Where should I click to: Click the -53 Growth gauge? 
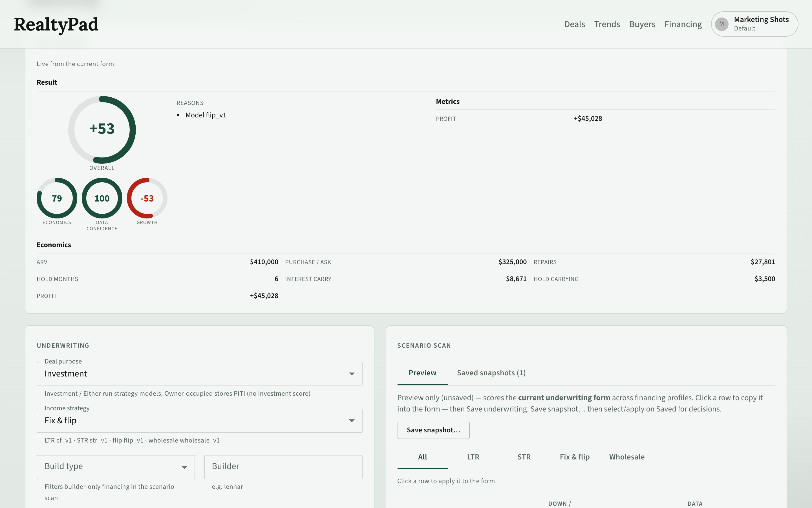click(x=147, y=198)
